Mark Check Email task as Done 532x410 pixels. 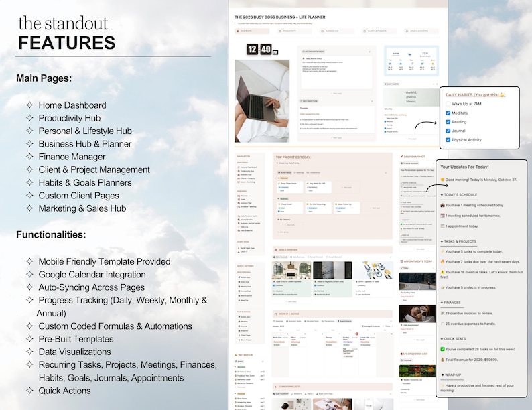(279, 211)
